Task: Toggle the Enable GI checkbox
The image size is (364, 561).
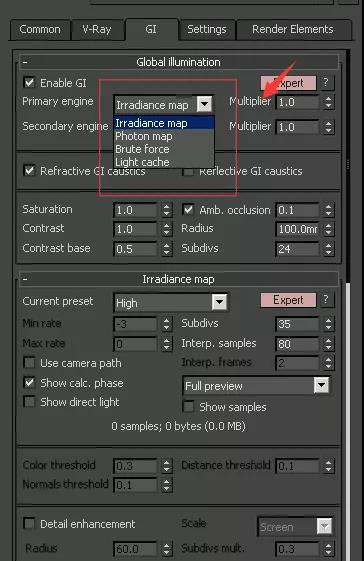Action: pyautogui.click(x=29, y=83)
